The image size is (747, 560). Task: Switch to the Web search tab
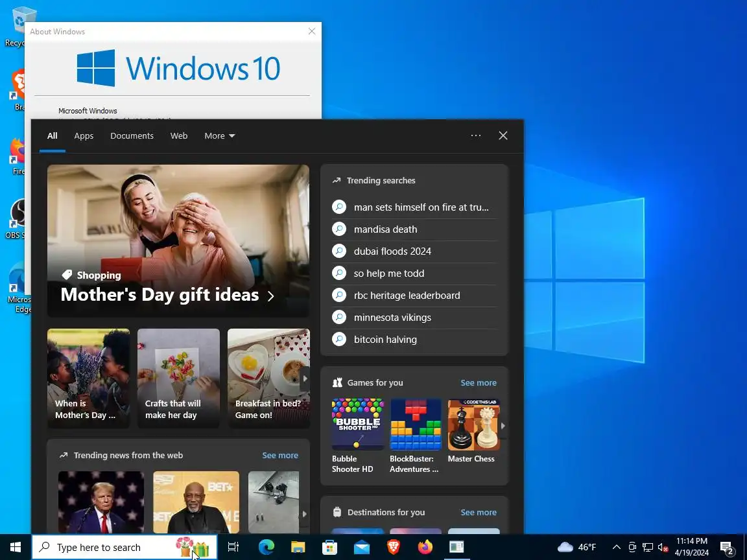tap(179, 135)
